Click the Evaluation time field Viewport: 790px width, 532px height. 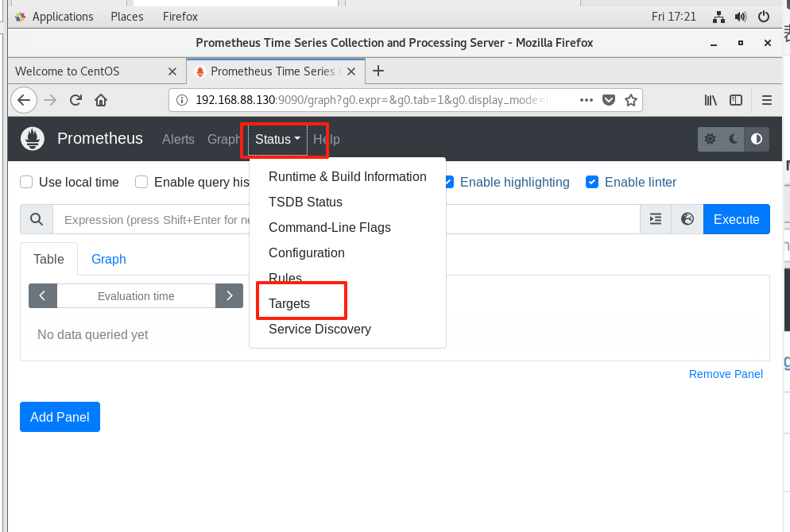click(x=136, y=296)
